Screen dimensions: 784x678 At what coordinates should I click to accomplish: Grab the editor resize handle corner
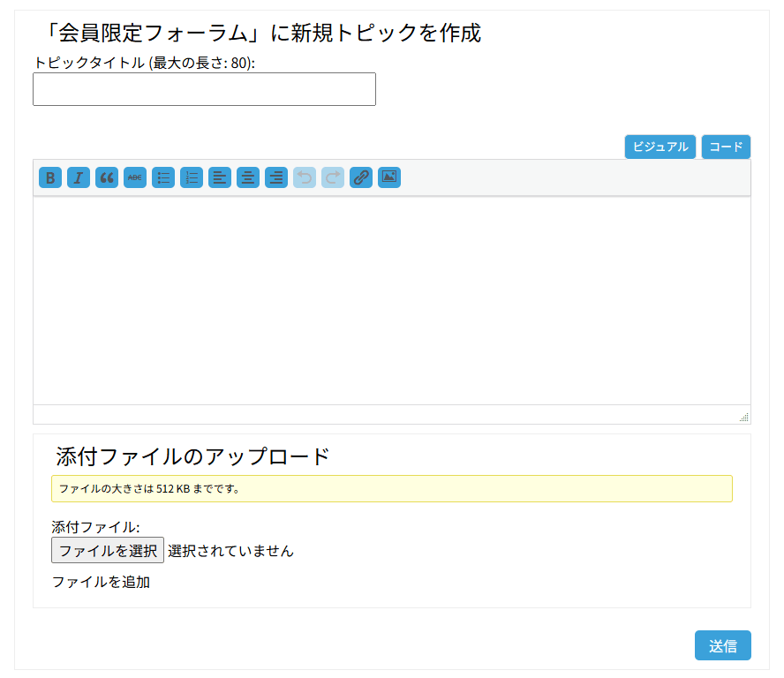click(x=744, y=418)
